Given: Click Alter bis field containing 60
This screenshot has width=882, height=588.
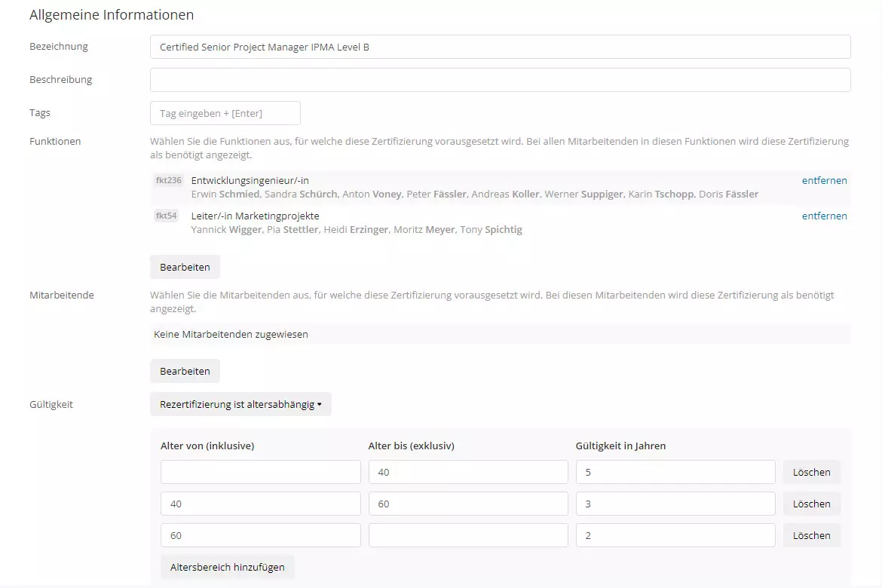Looking at the screenshot, I should (x=467, y=504).
